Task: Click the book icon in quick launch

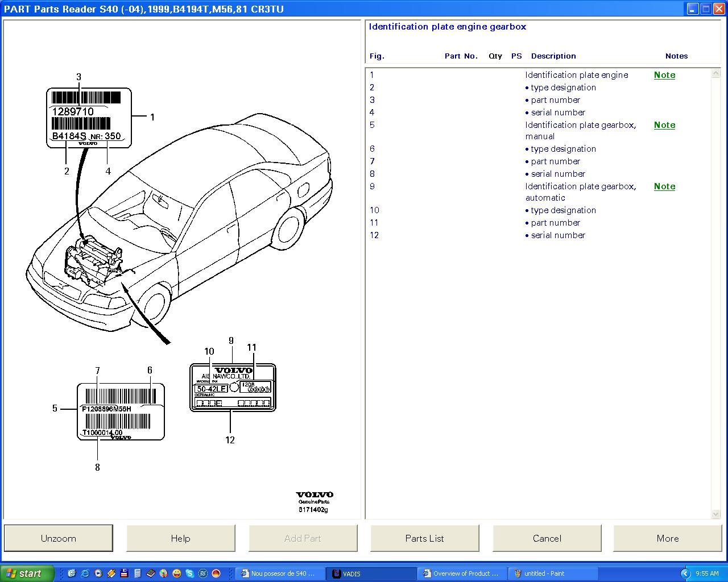Action: pos(151,573)
